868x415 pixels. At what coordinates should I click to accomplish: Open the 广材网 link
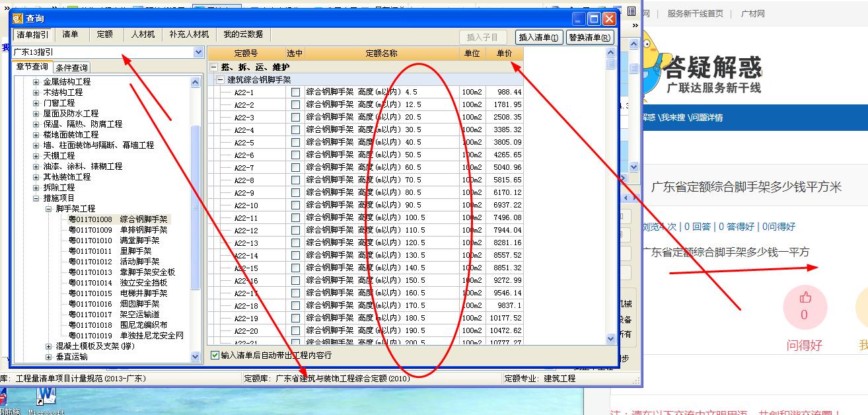(x=752, y=13)
